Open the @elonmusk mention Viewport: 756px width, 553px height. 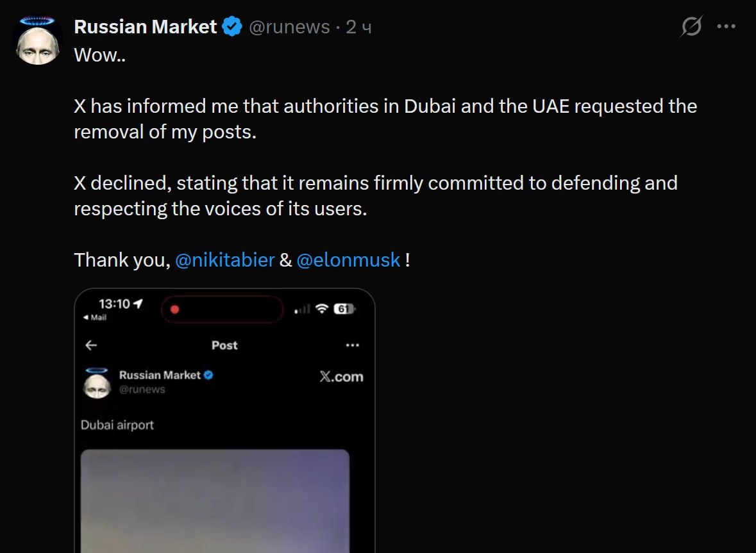[x=348, y=260]
